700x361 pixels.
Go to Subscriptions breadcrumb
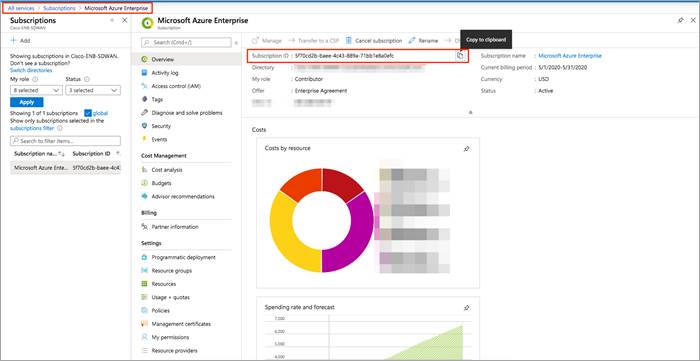pos(59,8)
